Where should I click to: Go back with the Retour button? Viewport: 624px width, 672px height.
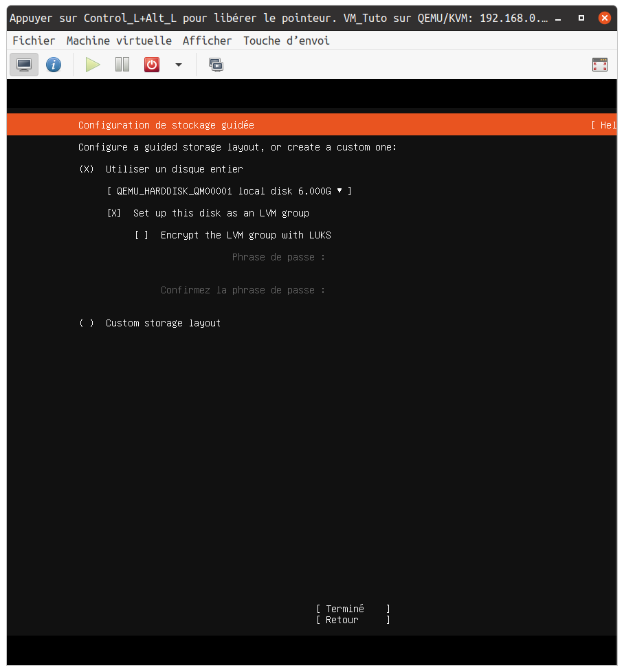pos(353,620)
